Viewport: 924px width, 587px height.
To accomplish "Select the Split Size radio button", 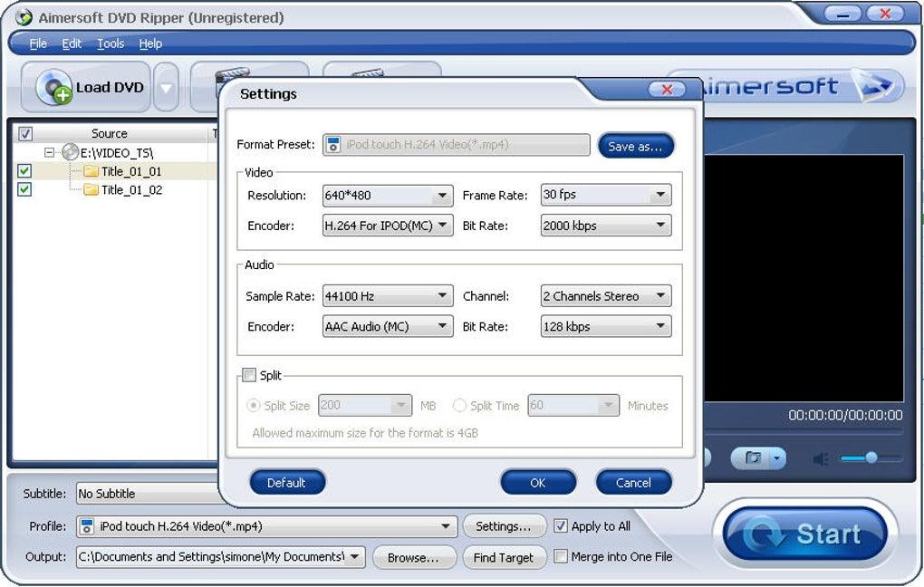I will 253,406.
